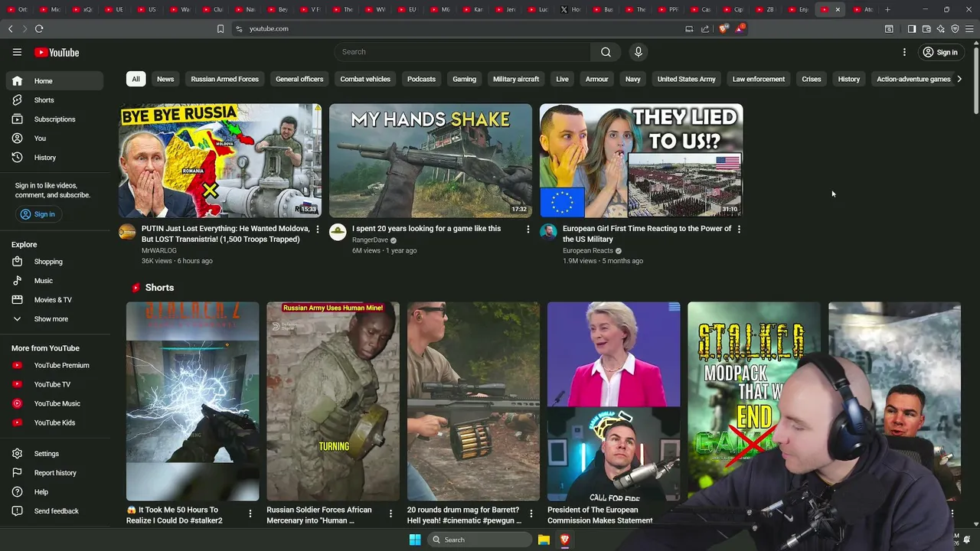The image size is (980, 551).
Task: Open more options for stalker2 Short
Action: [250, 514]
